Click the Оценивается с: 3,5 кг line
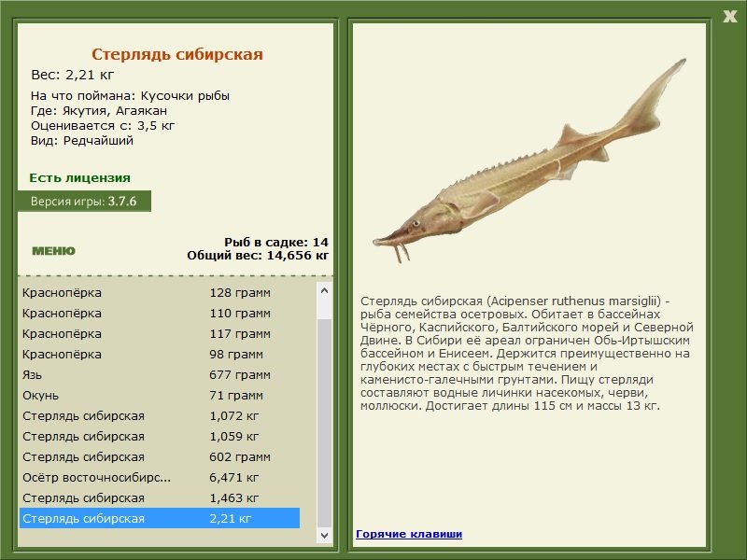This screenshot has width=747, height=560. tap(103, 126)
